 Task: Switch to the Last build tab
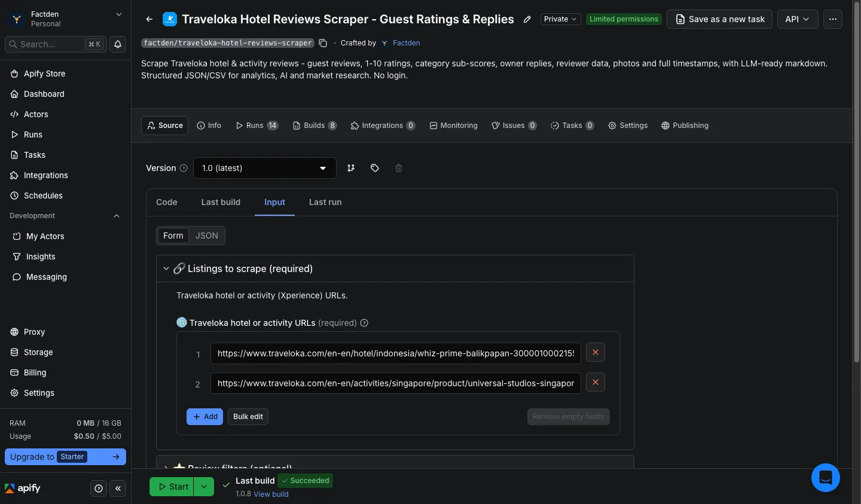(x=221, y=202)
